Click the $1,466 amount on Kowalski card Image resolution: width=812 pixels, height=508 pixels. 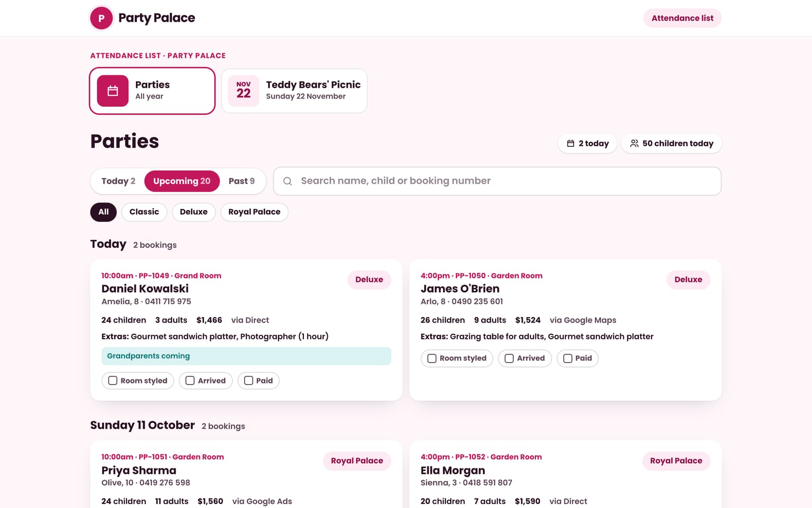tap(209, 321)
